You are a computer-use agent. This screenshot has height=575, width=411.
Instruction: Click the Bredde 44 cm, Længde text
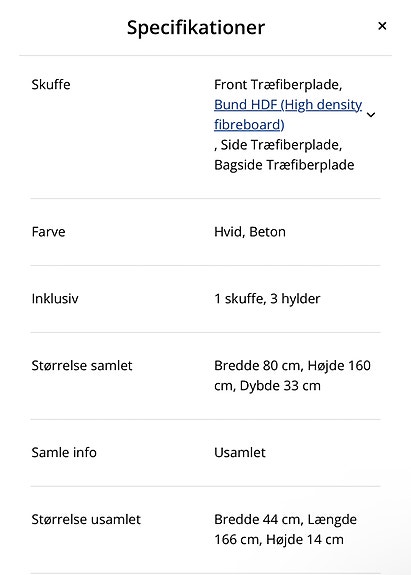coord(285,519)
